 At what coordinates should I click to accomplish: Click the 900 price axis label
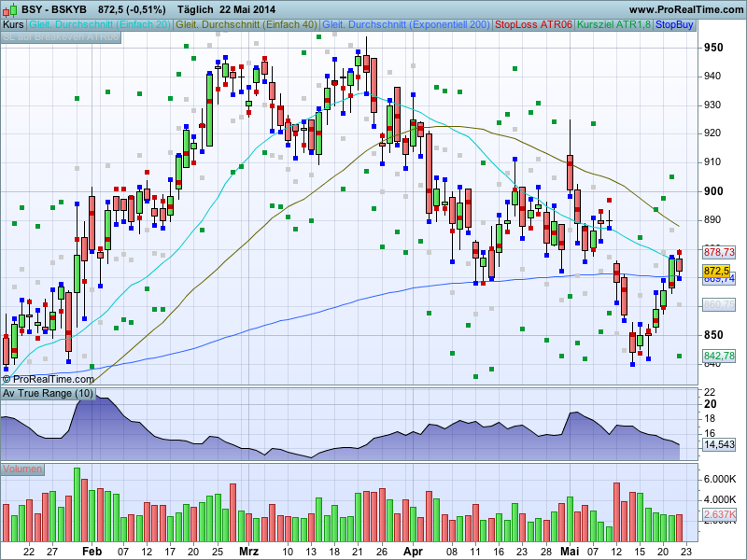point(713,191)
